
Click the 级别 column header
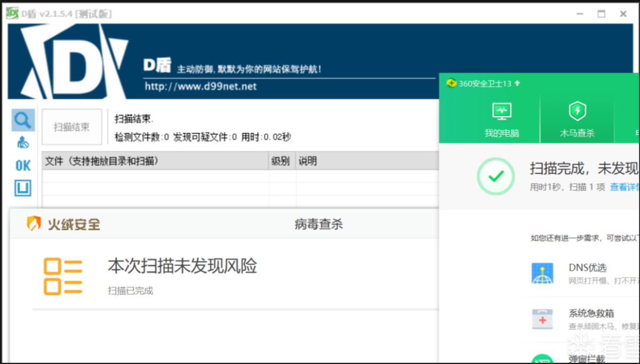pos(282,160)
